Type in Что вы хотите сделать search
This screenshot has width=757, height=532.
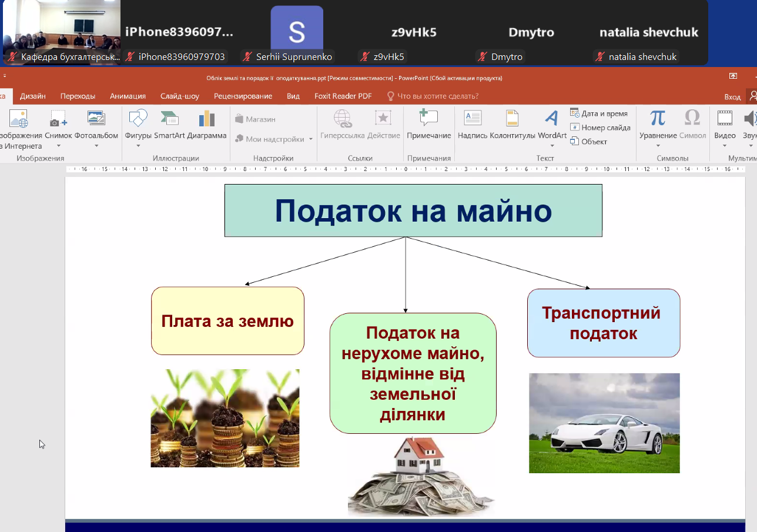(x=438, y=96)
